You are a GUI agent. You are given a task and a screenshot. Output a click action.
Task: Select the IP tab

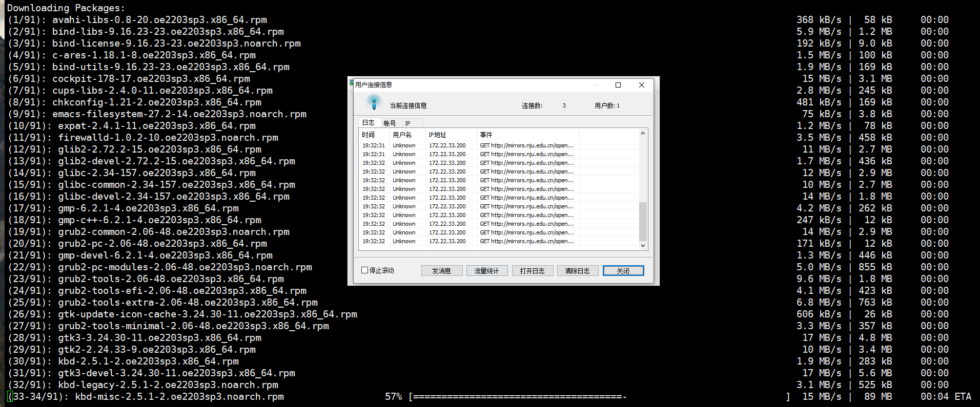point(408,123)
